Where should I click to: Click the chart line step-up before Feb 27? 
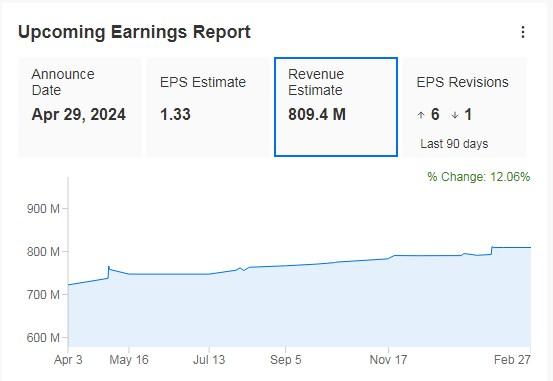[x=492, y=250]
